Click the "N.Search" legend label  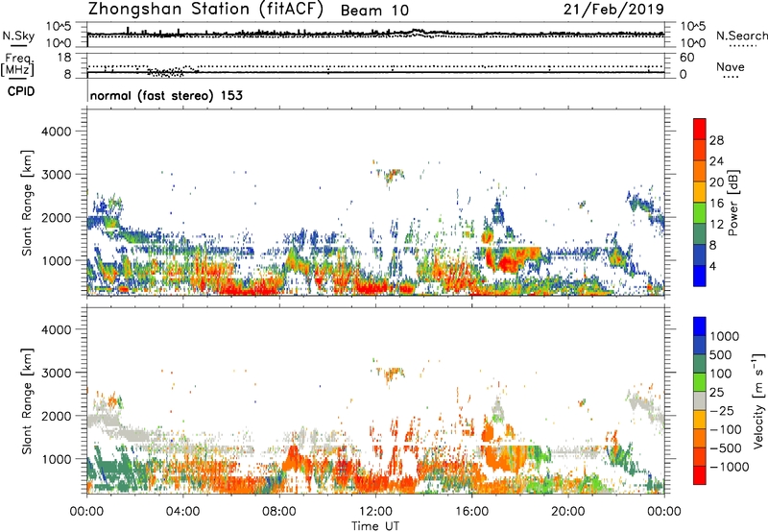point(742,36)
